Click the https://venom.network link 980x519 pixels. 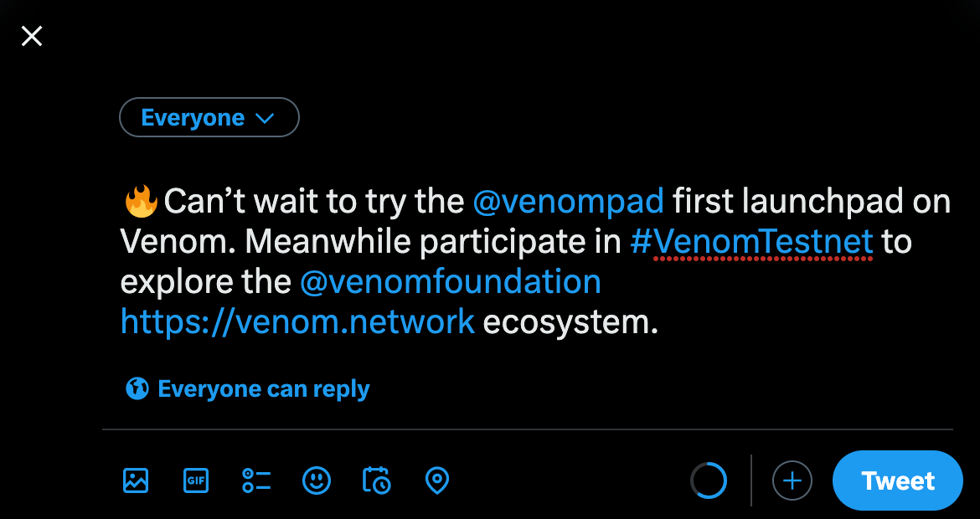pyautogui.click(x=297, y=321)
